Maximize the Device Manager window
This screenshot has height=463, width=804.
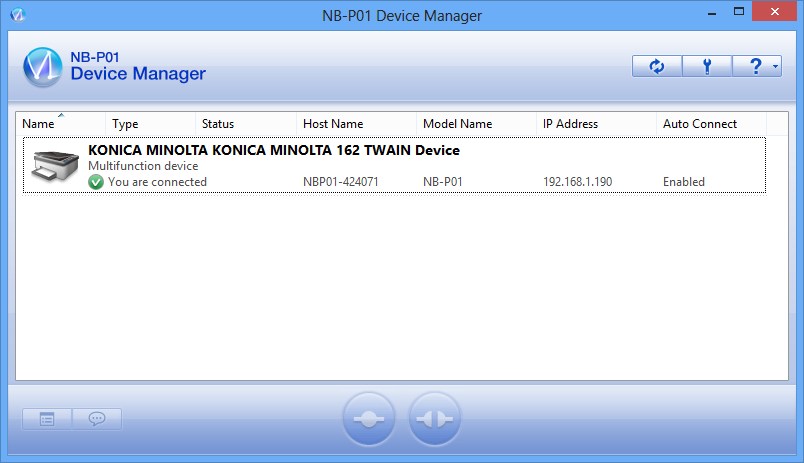pos(739,11)
